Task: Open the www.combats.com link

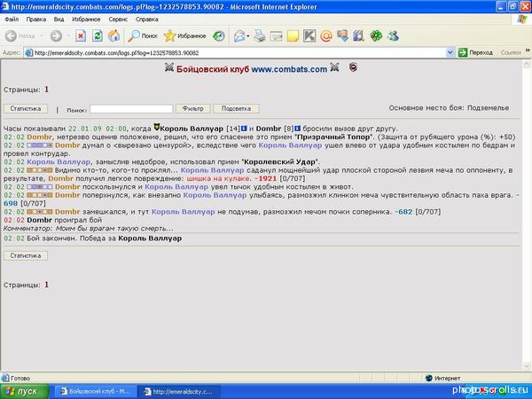Action: 289,69
